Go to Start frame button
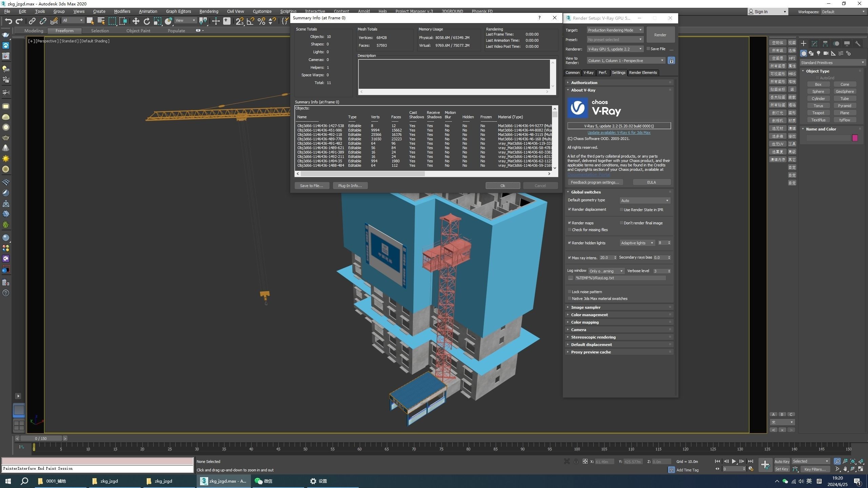868x488 pixels. [x=717, y=461]
